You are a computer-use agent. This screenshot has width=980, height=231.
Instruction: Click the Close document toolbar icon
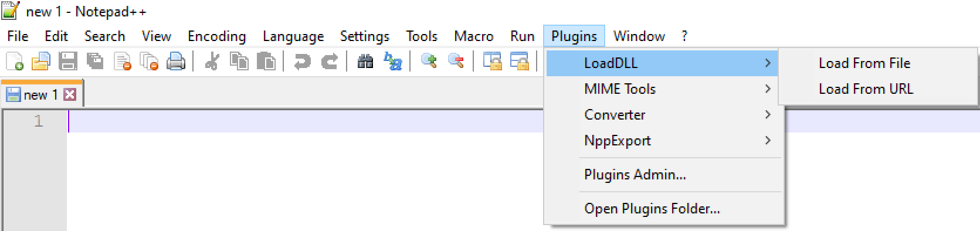pyautogui.click(x=123, y=61)
